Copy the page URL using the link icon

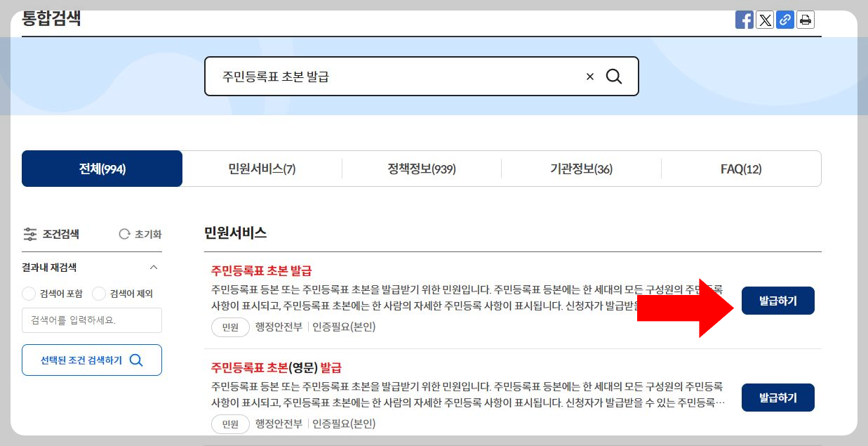pos(784,20)
